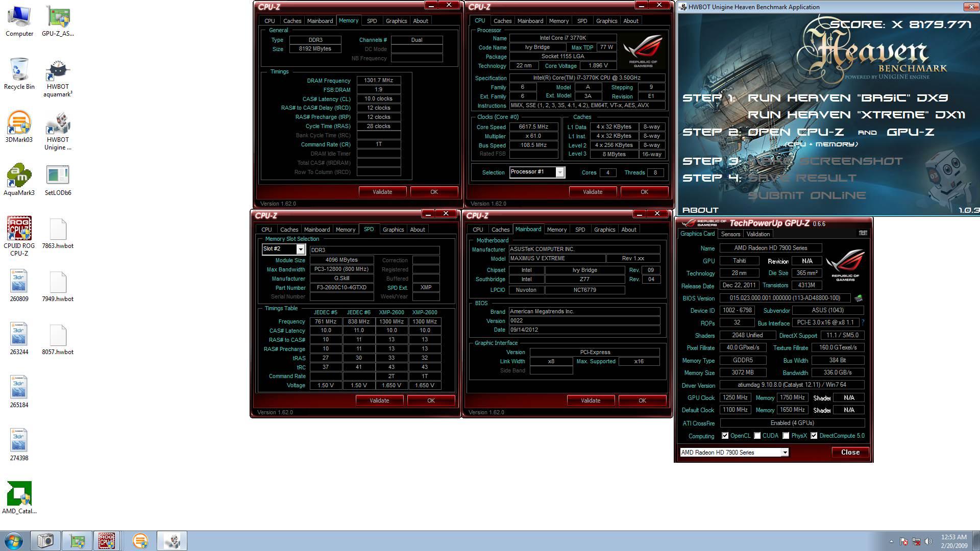Switch to Graphics tab in CPU window
This screenshot has width=980, height=551.
click(x=606, y=21)
